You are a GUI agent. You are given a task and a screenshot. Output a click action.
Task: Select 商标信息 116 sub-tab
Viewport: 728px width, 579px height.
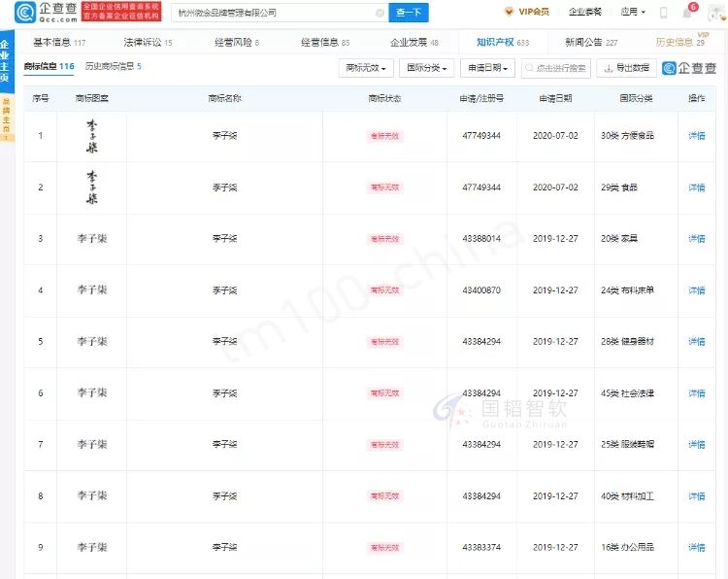pos(49,66)
